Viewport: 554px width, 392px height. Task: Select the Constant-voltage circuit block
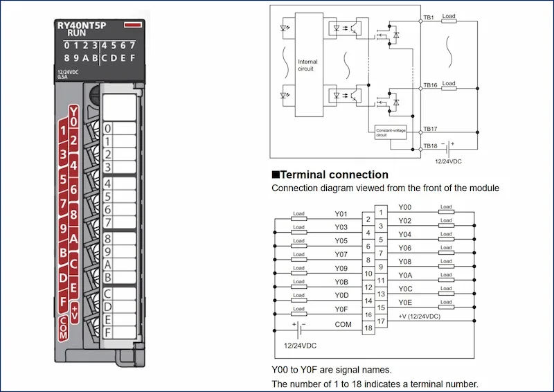click(x=391, y=132)
